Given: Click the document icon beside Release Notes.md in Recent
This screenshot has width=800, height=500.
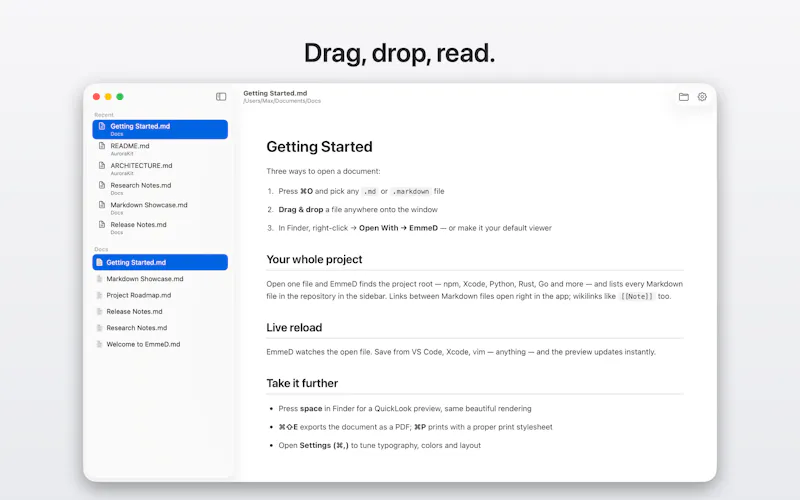Looking at the screenshot, I should point(102,224).
